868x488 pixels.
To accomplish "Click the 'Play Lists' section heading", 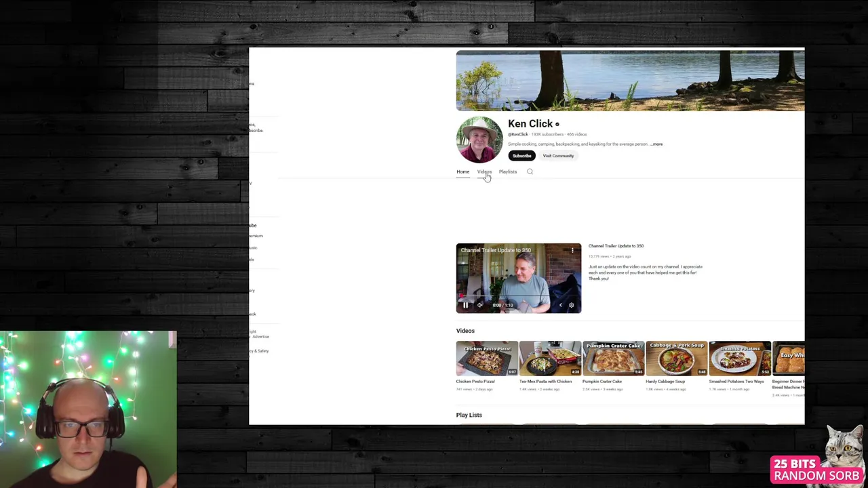I will (x=469, y=415).
